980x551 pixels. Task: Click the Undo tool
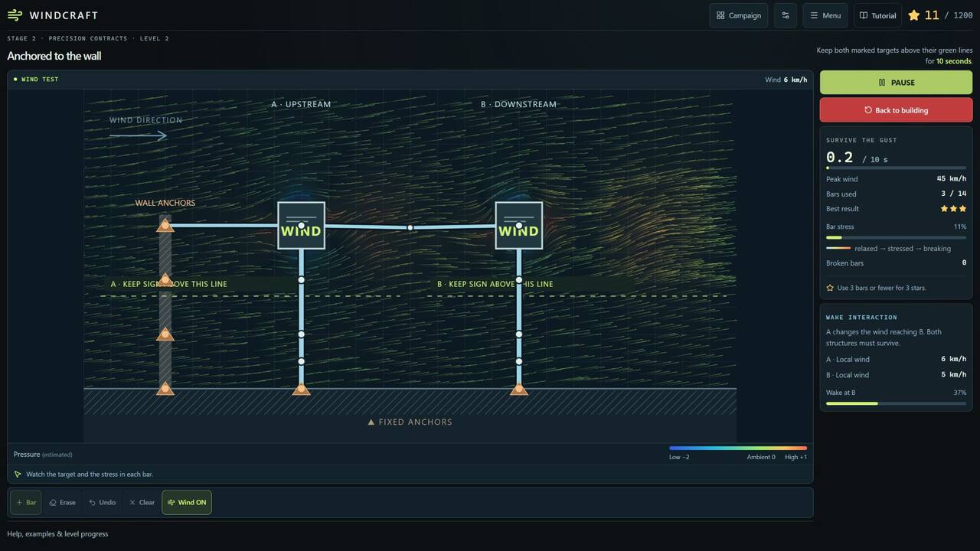103,503
